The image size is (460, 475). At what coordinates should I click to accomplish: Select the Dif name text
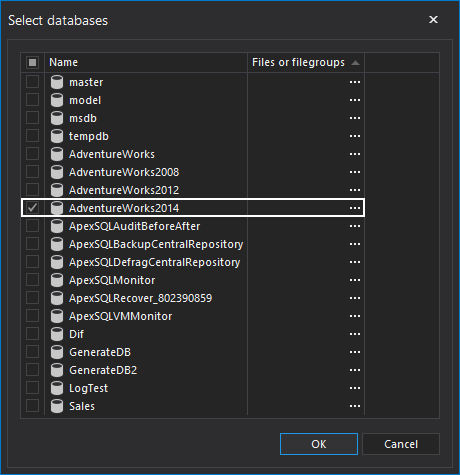coord(76,334)
